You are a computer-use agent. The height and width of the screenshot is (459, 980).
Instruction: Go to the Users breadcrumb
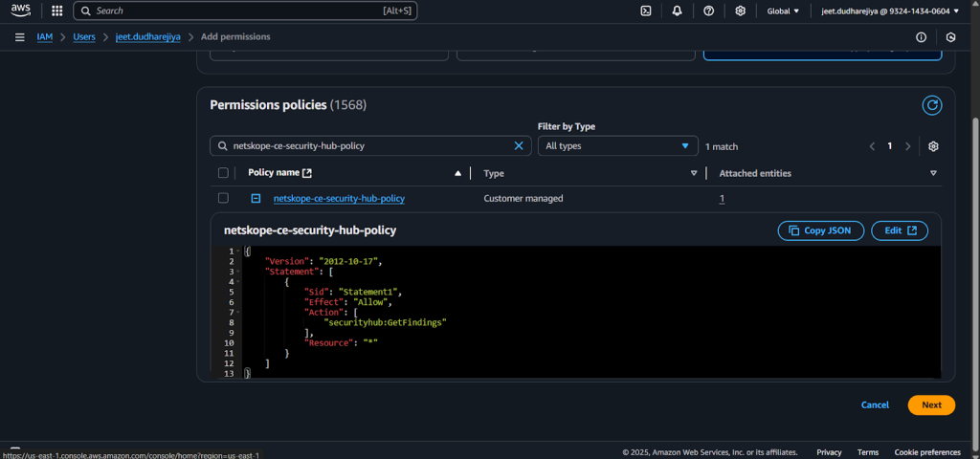(84, 37)
